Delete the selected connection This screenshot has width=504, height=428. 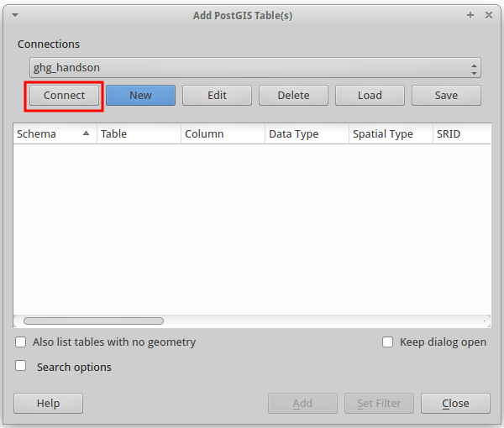click(x=293, y=96)
